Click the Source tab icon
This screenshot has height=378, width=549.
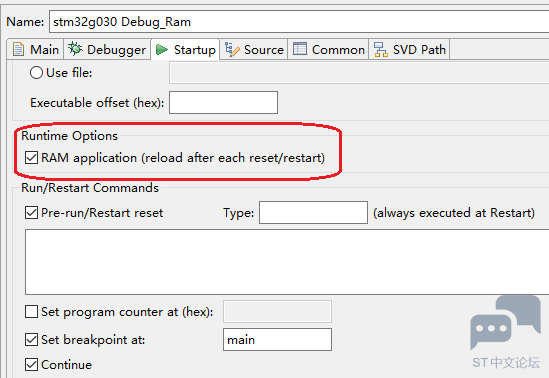[x=232, y=49]
